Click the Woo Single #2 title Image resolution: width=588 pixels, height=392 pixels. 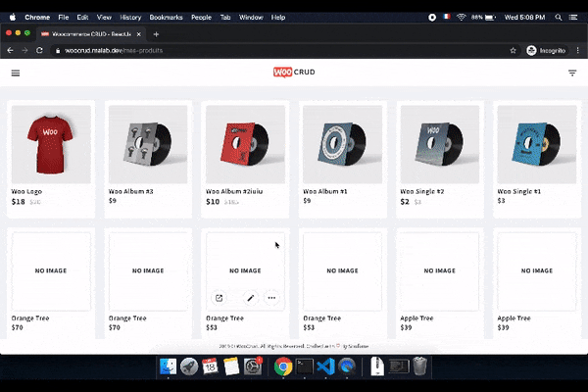pyautogui.click(x=421, y=191)
